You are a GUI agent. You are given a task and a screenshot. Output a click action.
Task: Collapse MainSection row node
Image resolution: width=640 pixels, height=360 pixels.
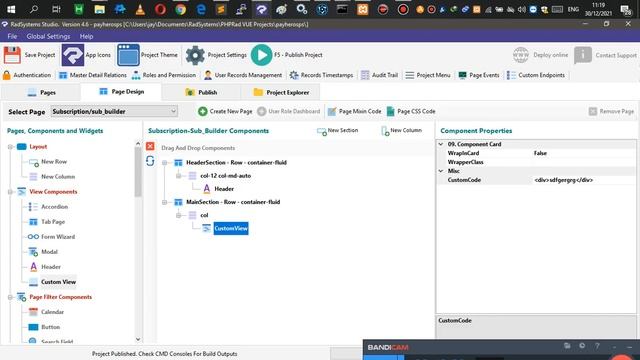(164, 202)
